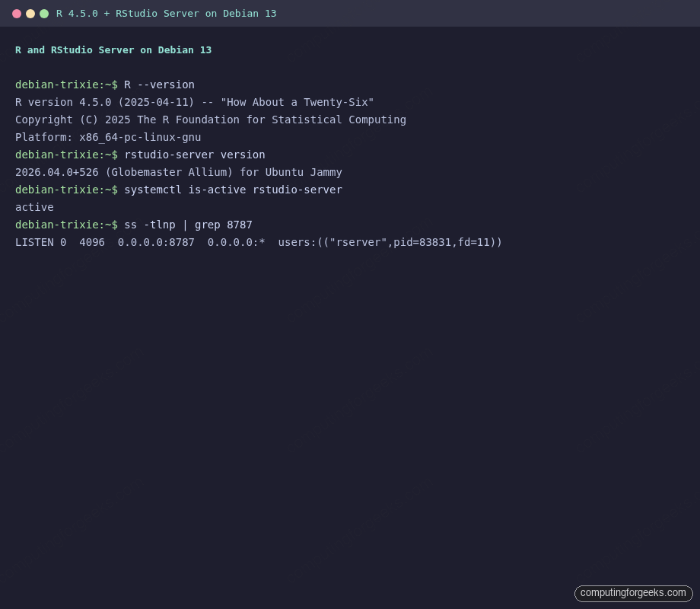Click the R version 4.5.0 output line
The image size is (700, 609).
pyautogui.click(x=194, y=102)
